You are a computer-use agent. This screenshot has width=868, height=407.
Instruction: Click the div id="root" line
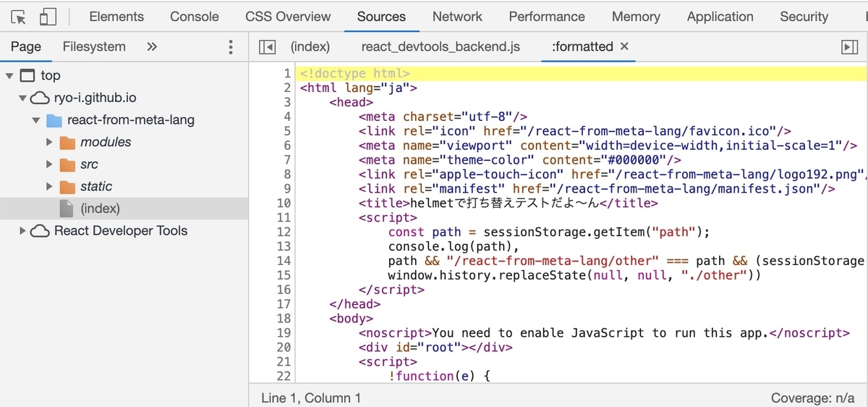click(435, 347)
